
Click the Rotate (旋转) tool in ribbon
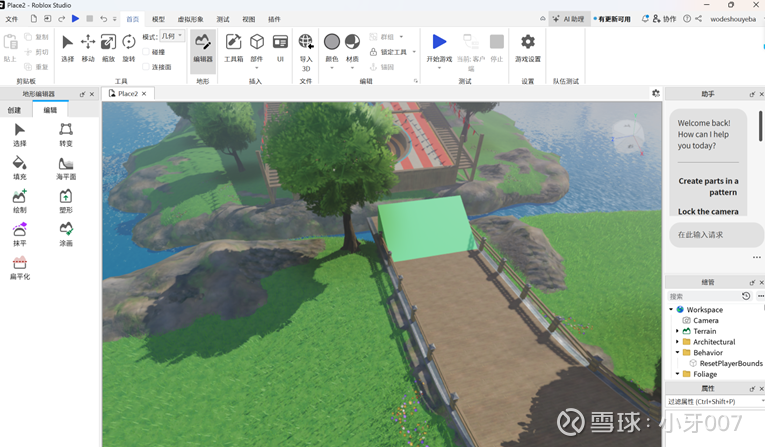point(129,48)
